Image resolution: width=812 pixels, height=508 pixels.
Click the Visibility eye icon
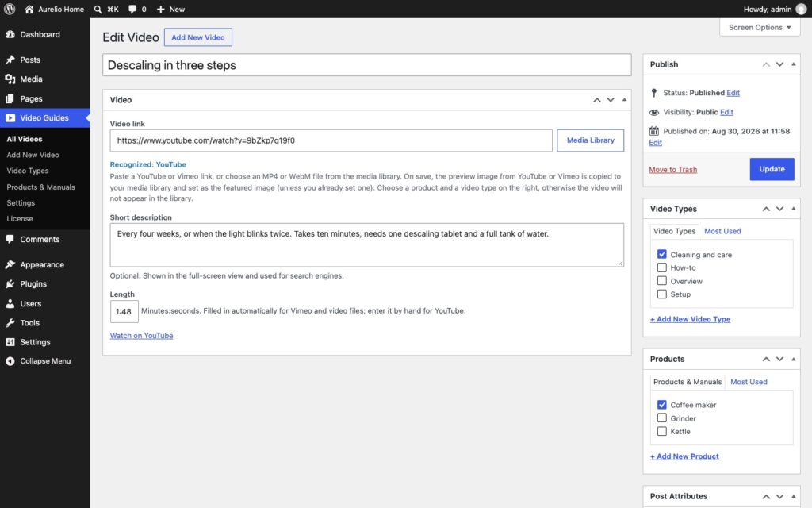(x=654, y=112)
